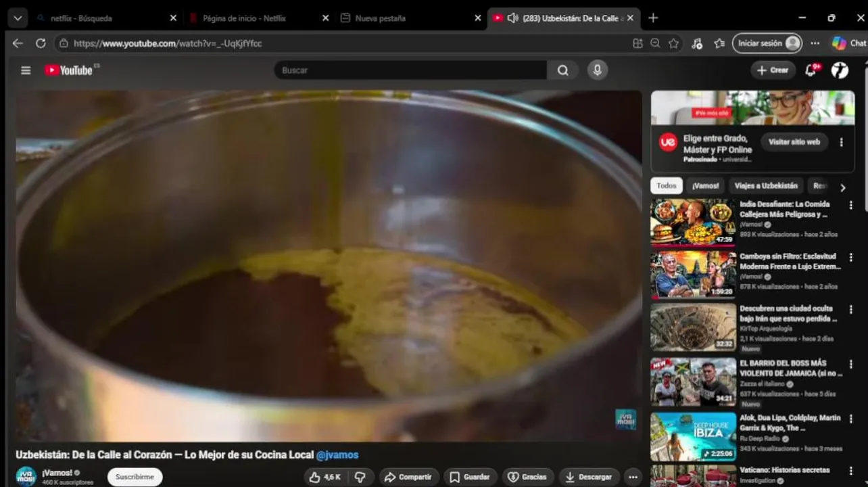Open the @jvamos link in the title

click(x=337, y=455)
